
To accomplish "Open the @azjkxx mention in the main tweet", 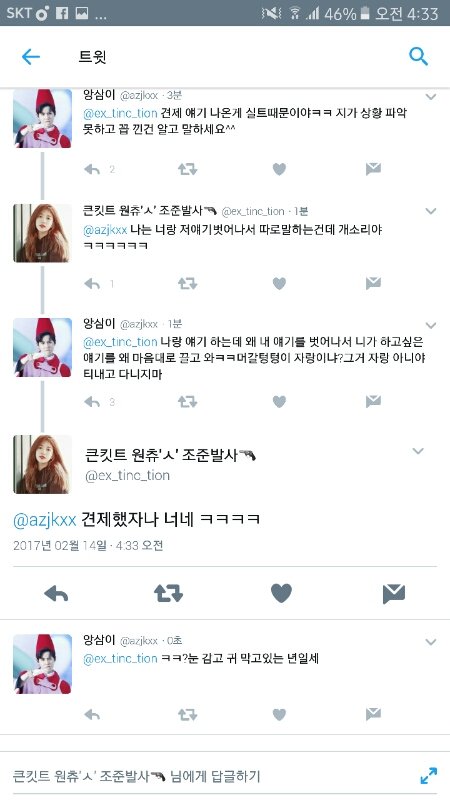I will tap(44, 520).
